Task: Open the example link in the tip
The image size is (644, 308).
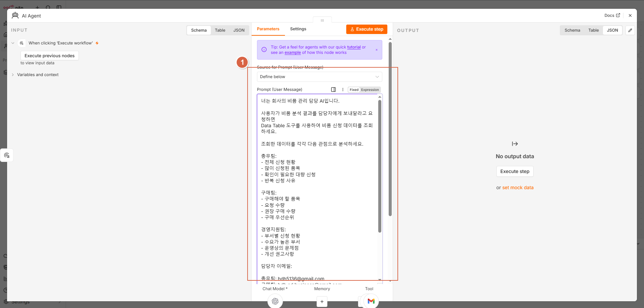Action: (x=293, y=53)
